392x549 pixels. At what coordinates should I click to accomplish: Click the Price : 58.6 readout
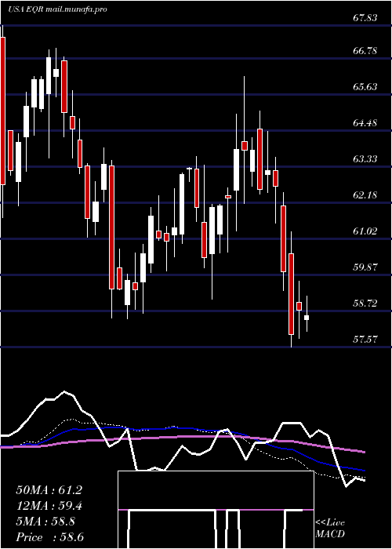pos(49,537)
